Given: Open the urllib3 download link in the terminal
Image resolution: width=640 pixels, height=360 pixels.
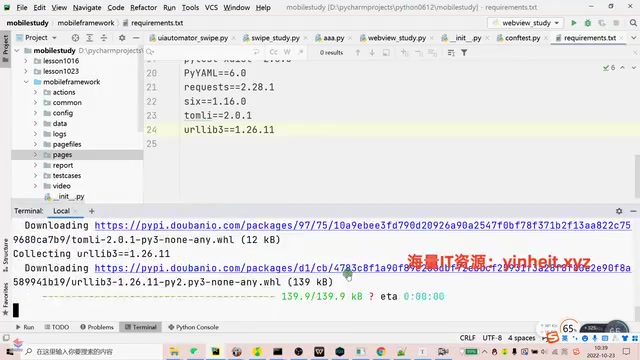Looking at the screenshot, I should click(362, 268).
